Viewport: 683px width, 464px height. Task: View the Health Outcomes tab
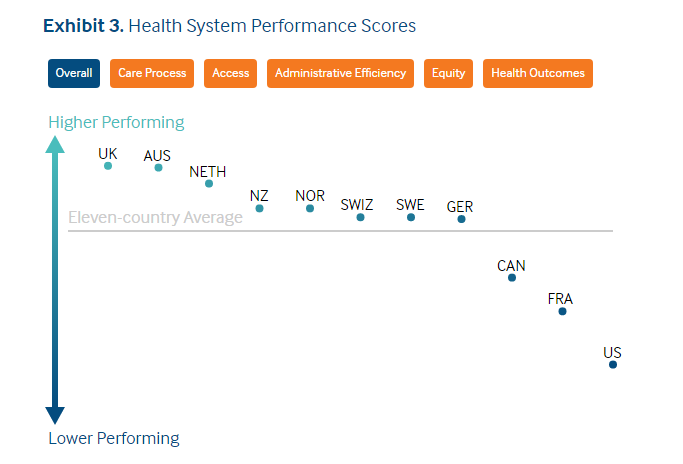pos(538,73)
